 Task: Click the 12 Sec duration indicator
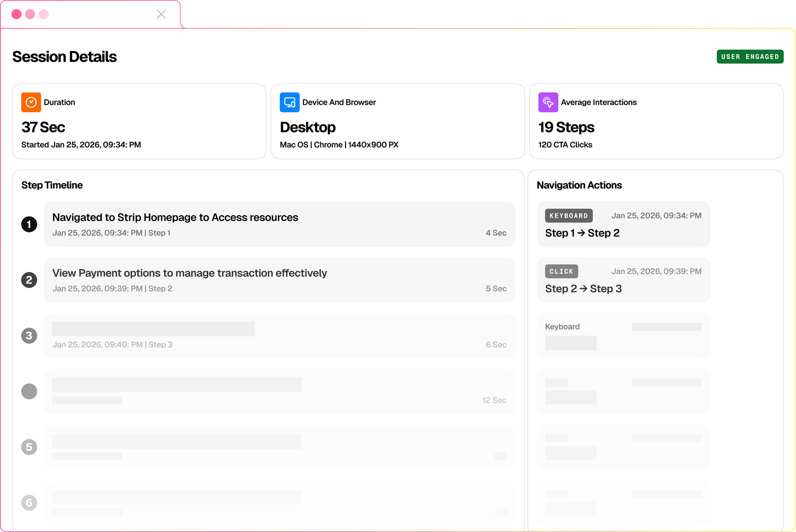click(x=494, y=400)
